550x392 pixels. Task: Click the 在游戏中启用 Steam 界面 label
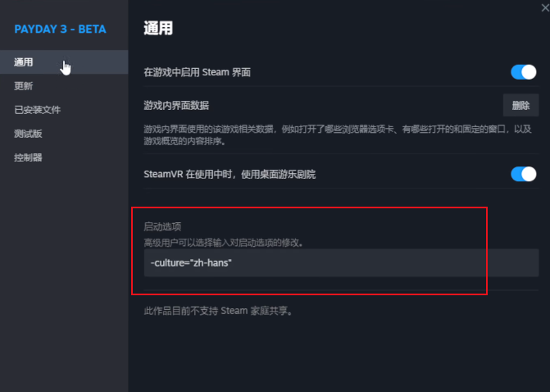pos(197,72)
